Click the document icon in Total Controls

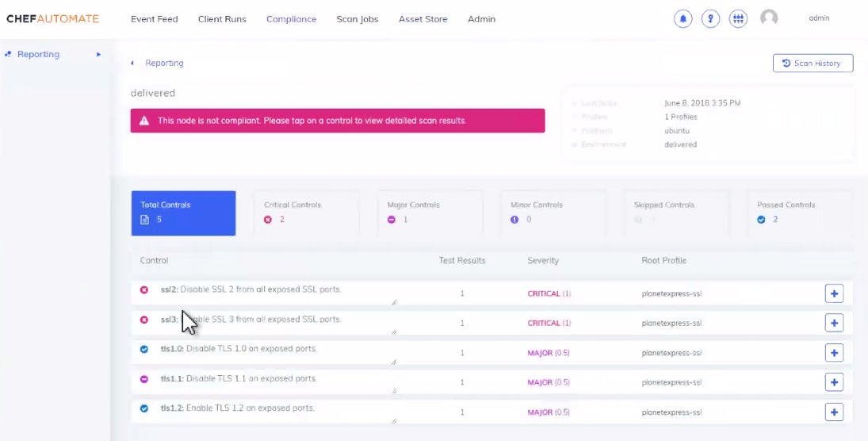[x=144, y=220]
